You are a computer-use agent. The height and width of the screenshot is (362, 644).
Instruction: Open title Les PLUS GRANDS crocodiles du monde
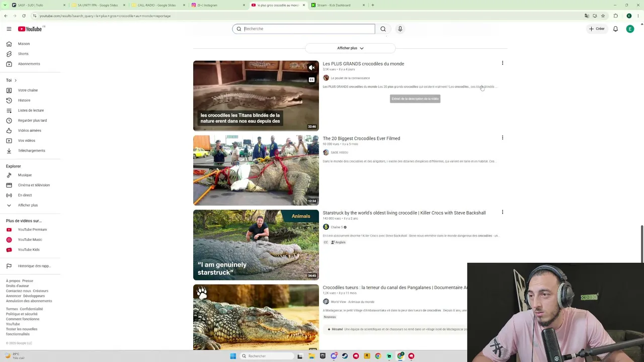pos(363,64)
